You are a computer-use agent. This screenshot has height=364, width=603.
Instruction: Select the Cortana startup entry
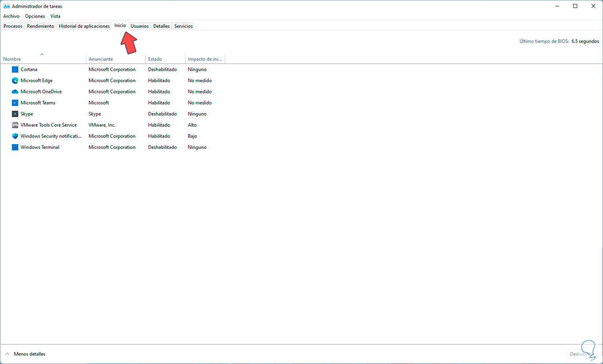(x=29, y=69)
